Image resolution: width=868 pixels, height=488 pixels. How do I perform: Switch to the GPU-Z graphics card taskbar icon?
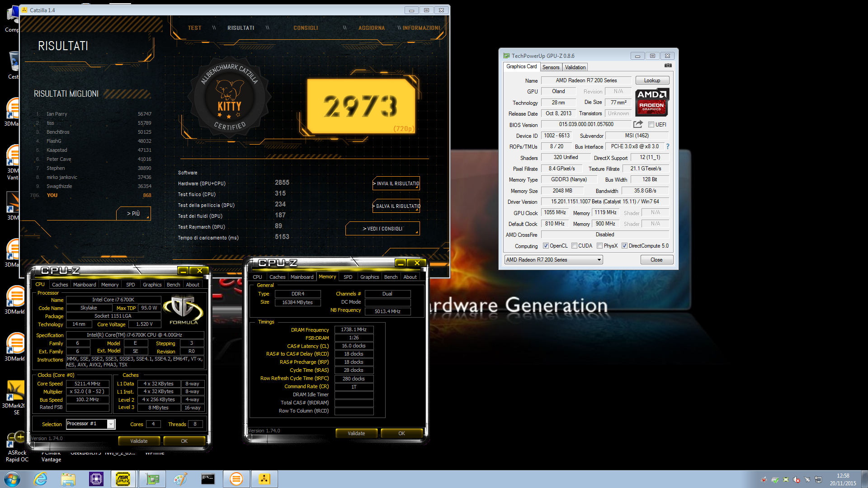pos(152,479)
